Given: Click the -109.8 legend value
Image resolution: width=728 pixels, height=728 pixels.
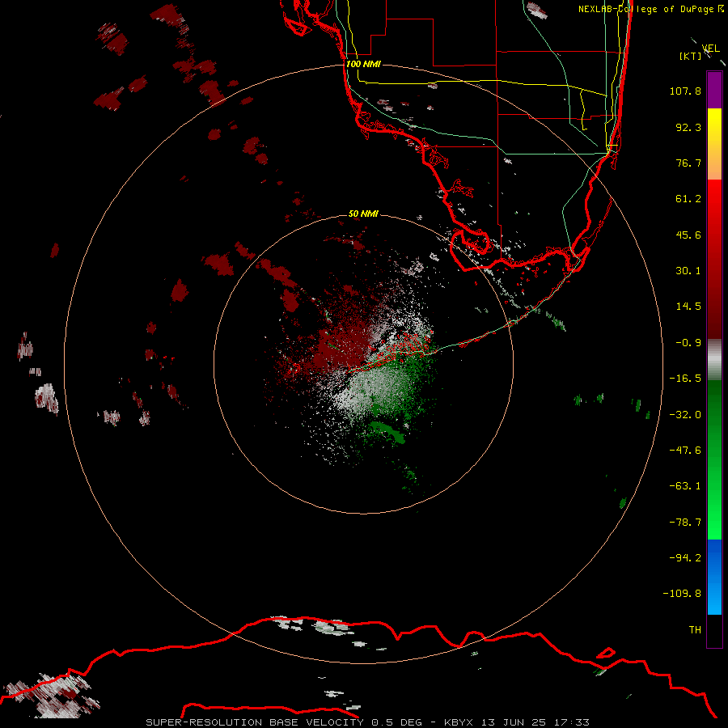Looking at the screenshot, I should tap(683, 594).
